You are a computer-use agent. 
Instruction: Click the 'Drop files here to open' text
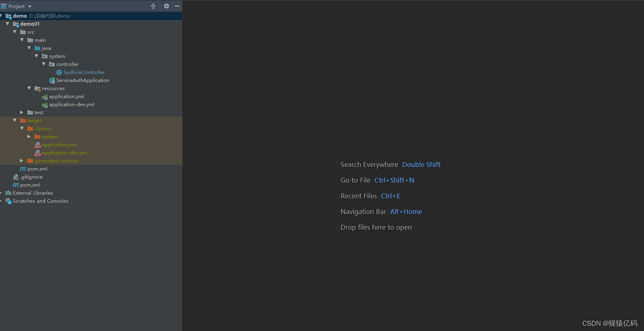click(x=376, y=227)
